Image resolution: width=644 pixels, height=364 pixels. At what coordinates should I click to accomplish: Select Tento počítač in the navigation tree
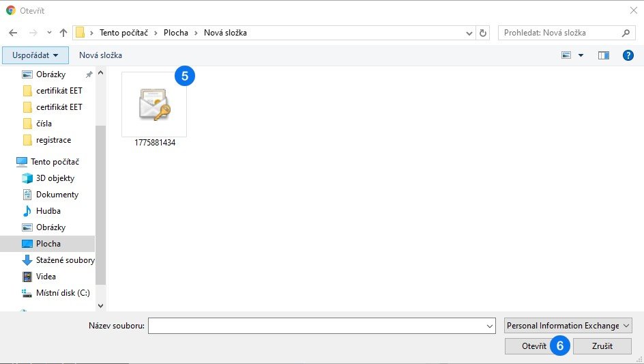click(55, 162)
